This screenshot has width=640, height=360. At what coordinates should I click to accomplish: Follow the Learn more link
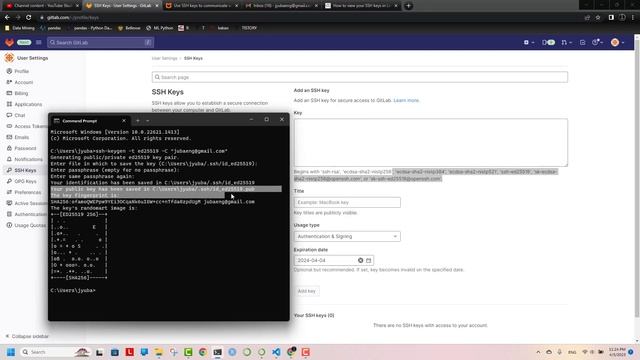pos(406,100)
